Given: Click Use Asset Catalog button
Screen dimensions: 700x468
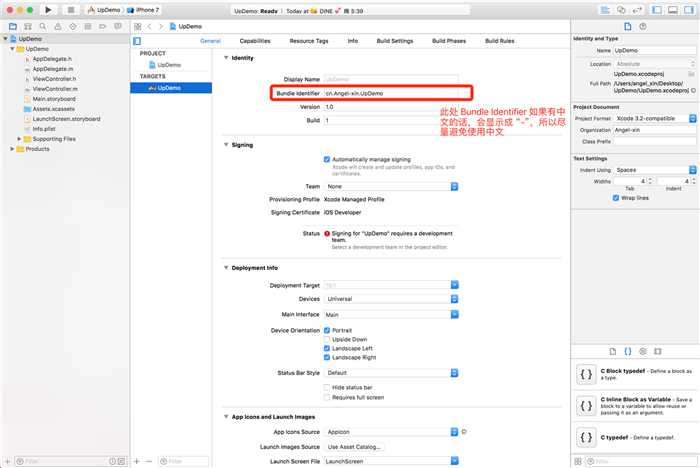Looking at the screenshot, I should (354, 447).
